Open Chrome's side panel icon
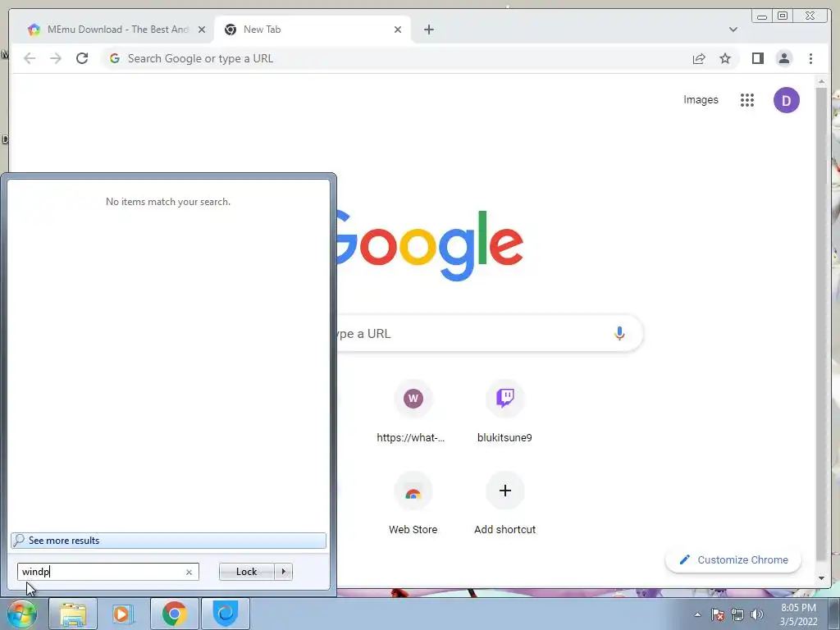This screenshot has width=840, height=630. point(757,58)
